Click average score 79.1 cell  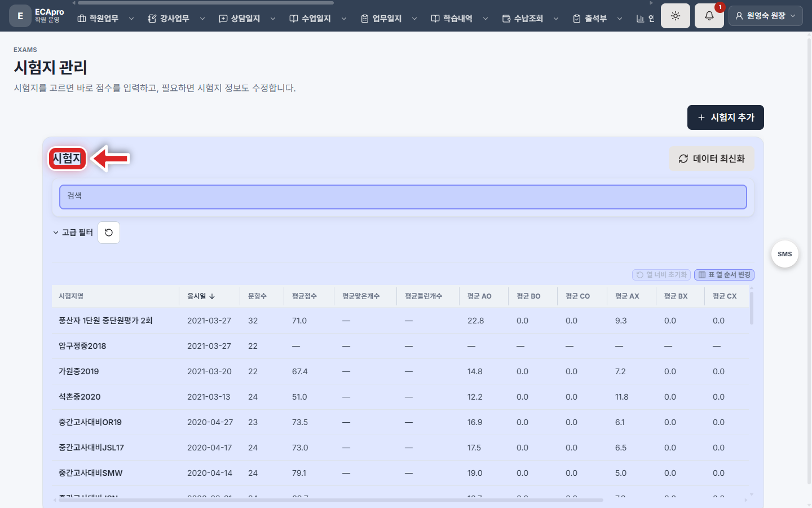[x=299, y=473]
